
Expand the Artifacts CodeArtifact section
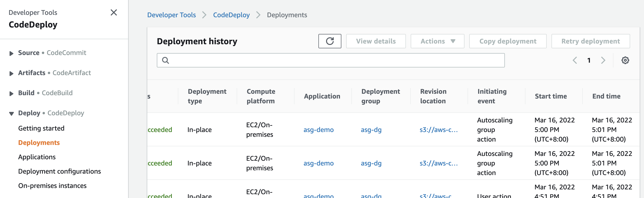(11, 73)
